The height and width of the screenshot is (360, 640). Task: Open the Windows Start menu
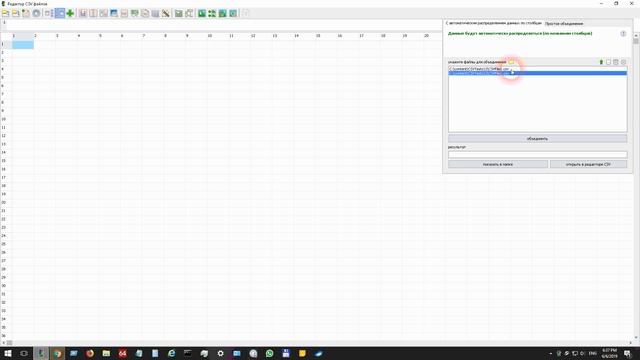tap(8, 353)
